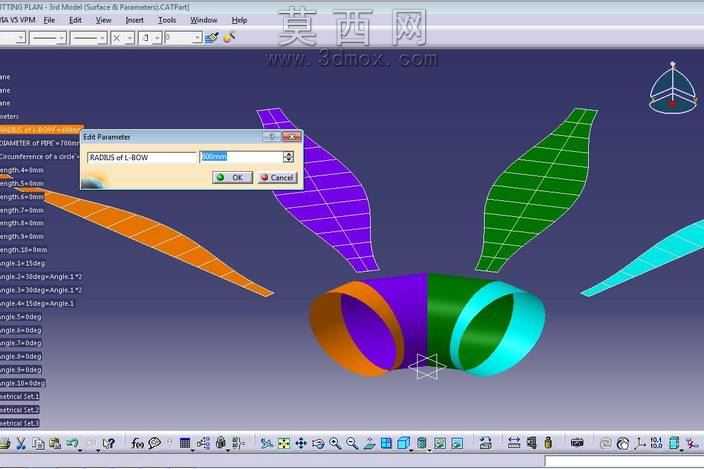Click the Comment speech-bubble icon
Viewport: 704px width, 469px height.
[154, 443]
